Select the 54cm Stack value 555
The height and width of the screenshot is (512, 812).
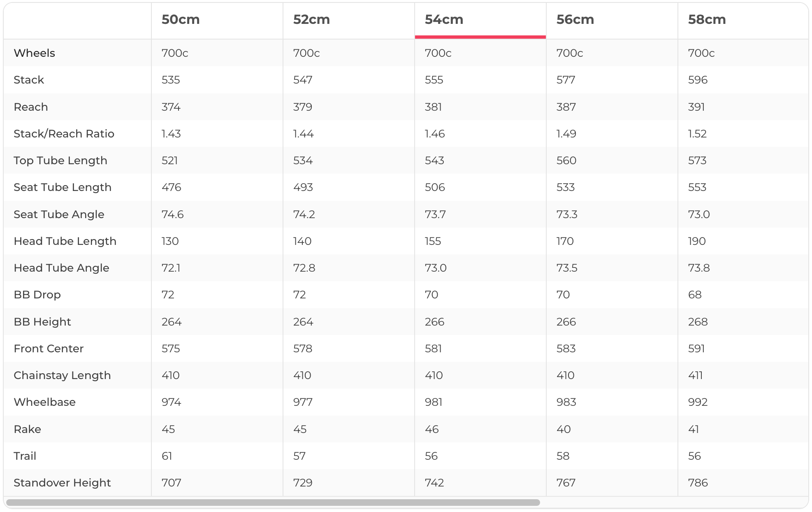pos(434,80)
